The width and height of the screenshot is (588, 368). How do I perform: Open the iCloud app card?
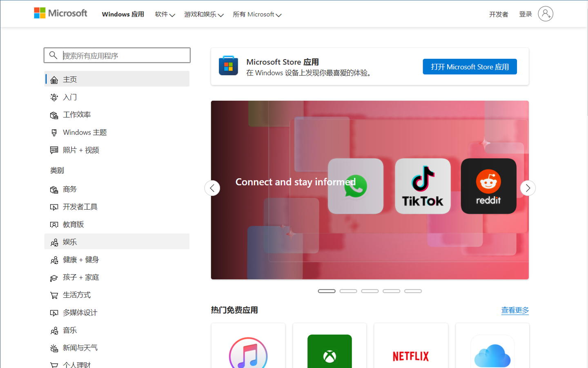tap(492, 346)
